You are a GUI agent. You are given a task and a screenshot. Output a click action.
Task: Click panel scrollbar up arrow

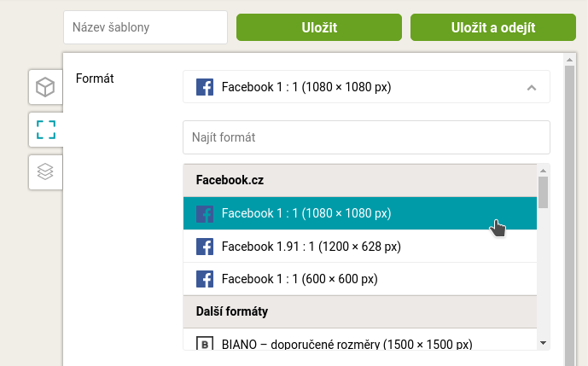[569, 60]
